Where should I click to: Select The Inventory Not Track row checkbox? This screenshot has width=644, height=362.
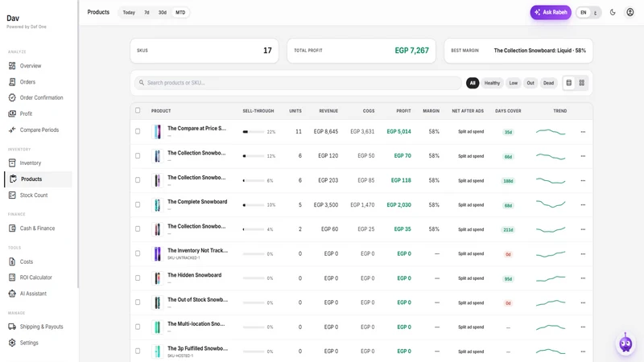click(x=138, y=253)
